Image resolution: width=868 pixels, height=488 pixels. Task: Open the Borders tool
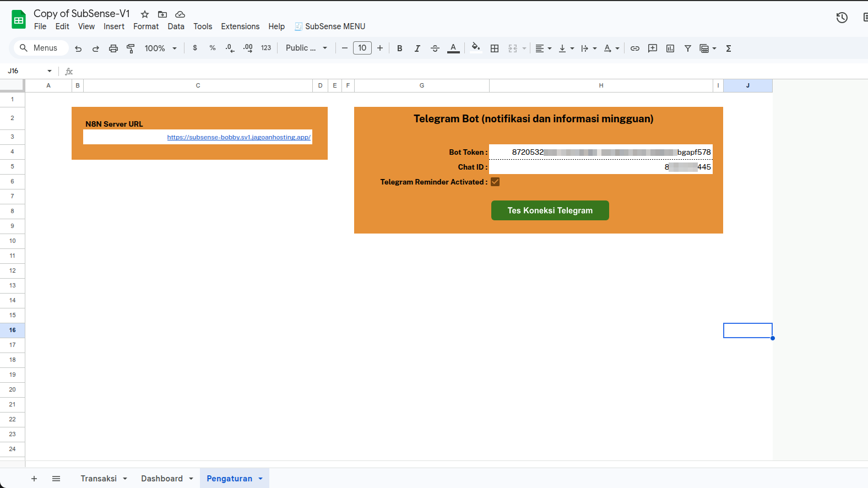tap(495, 48)
